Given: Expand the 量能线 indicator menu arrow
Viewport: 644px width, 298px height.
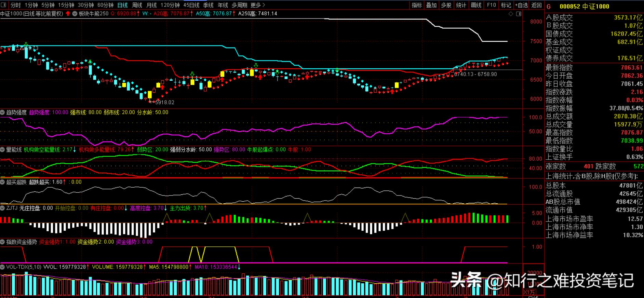Looking at the screenshot, I should [x=3, y=150].
